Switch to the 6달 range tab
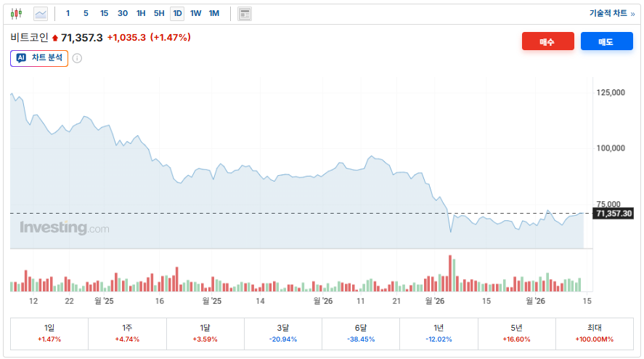 point(361,334)
